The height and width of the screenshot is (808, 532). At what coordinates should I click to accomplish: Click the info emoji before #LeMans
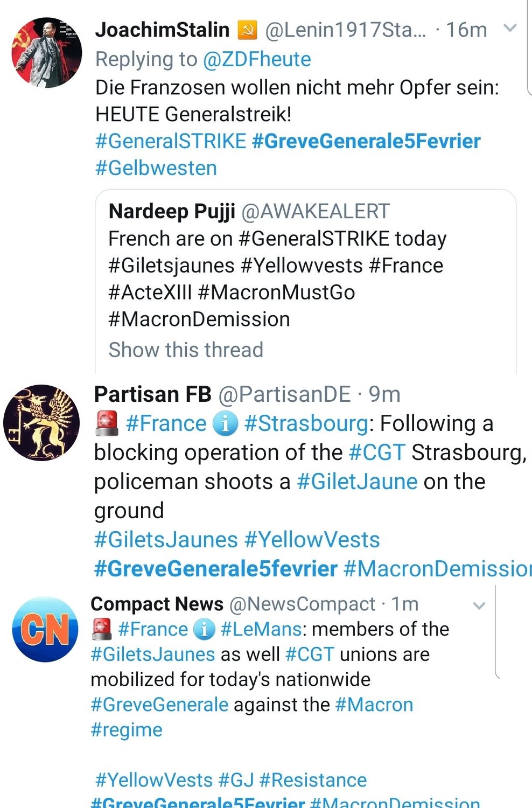coord(204,629)
